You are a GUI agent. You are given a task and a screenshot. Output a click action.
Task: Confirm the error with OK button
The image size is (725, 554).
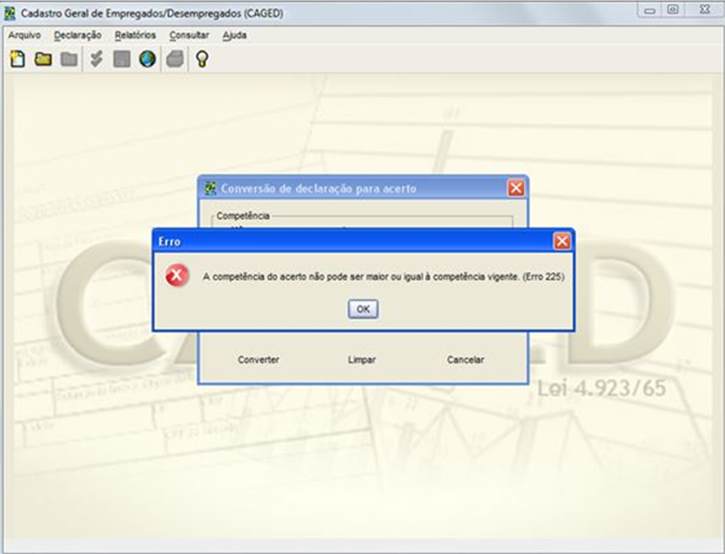click(363, 309)
